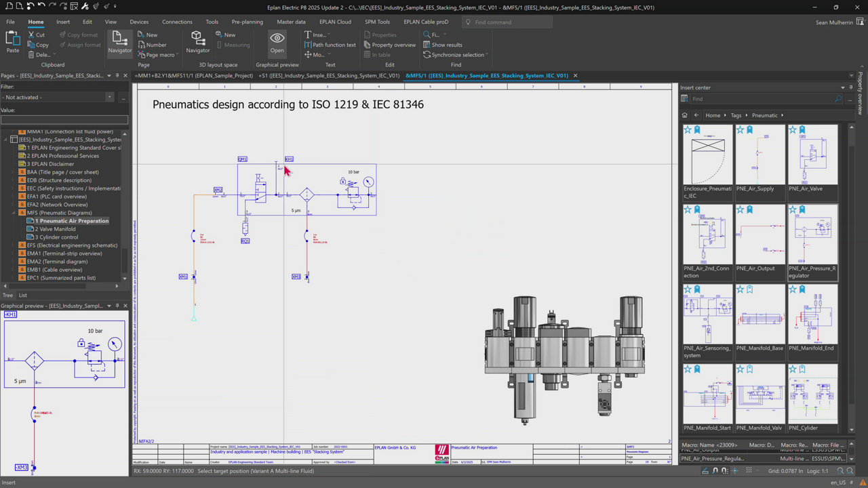Open the Filter dropdown showing Not activated

[x=110, y=98]
